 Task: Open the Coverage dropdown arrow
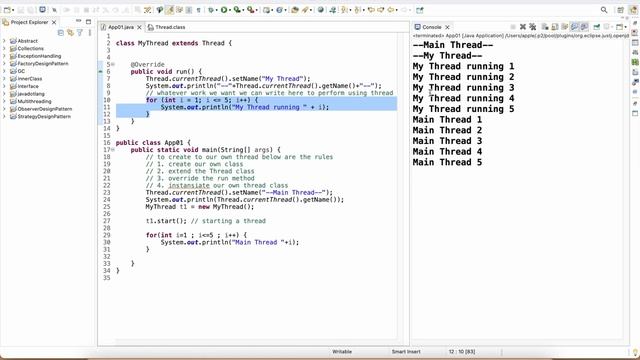[x=243, y=10]
